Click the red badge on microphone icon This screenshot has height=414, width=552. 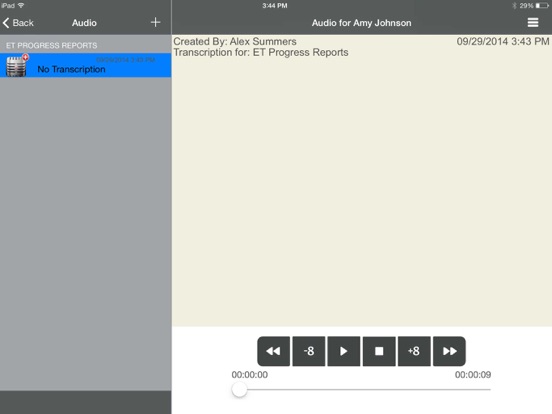click(x=25, y=57)
